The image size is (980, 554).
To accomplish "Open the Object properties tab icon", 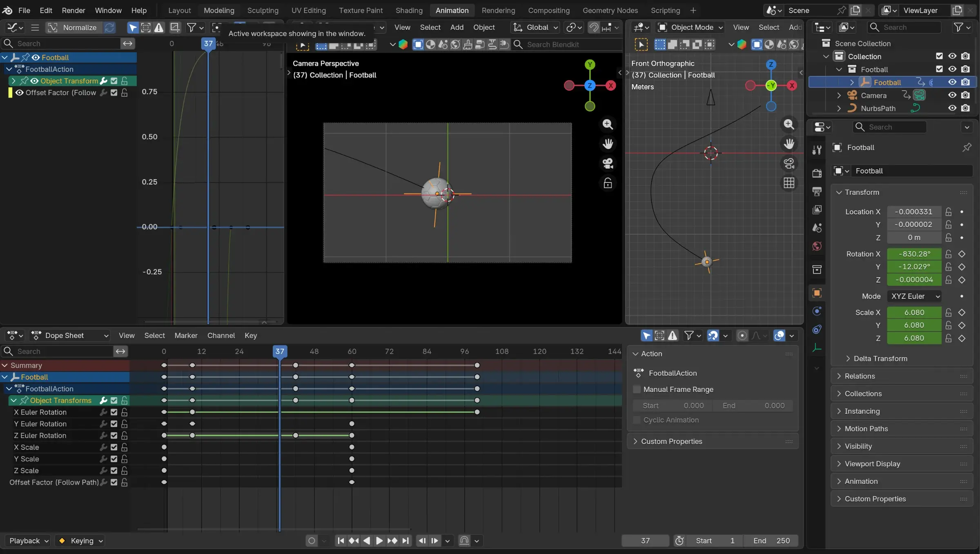I will (817, 293).
